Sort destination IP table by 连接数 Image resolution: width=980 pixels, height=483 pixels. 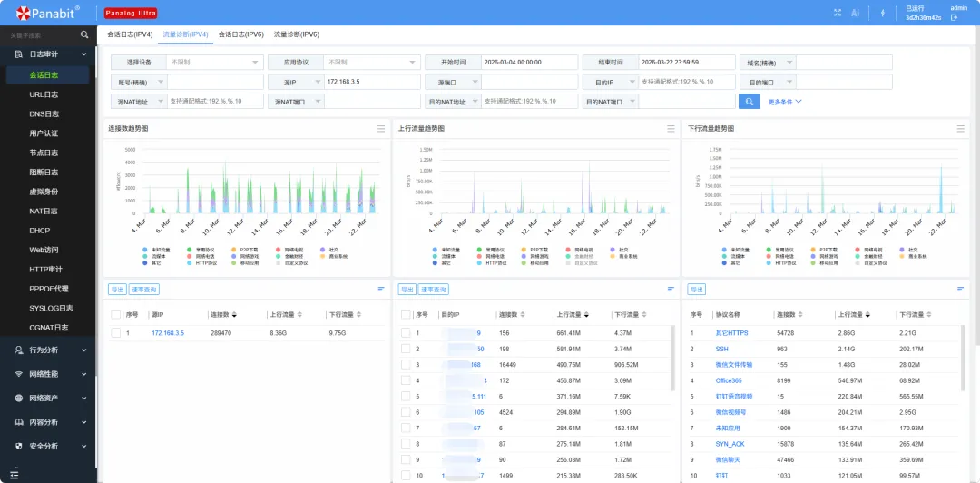pyautogui.click(x=523, y=315)
